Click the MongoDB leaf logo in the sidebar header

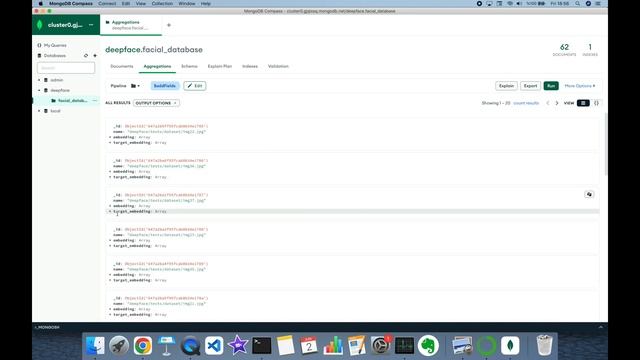coord(40,25)
